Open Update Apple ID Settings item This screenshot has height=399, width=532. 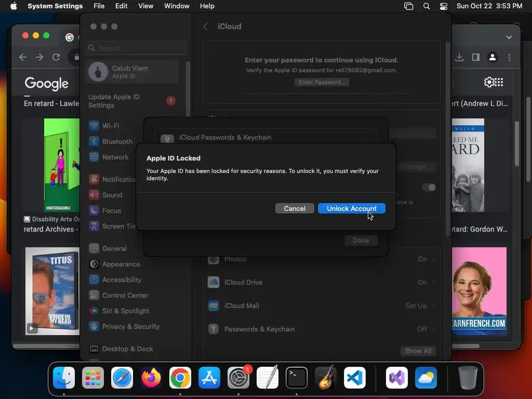coord(132,101)
